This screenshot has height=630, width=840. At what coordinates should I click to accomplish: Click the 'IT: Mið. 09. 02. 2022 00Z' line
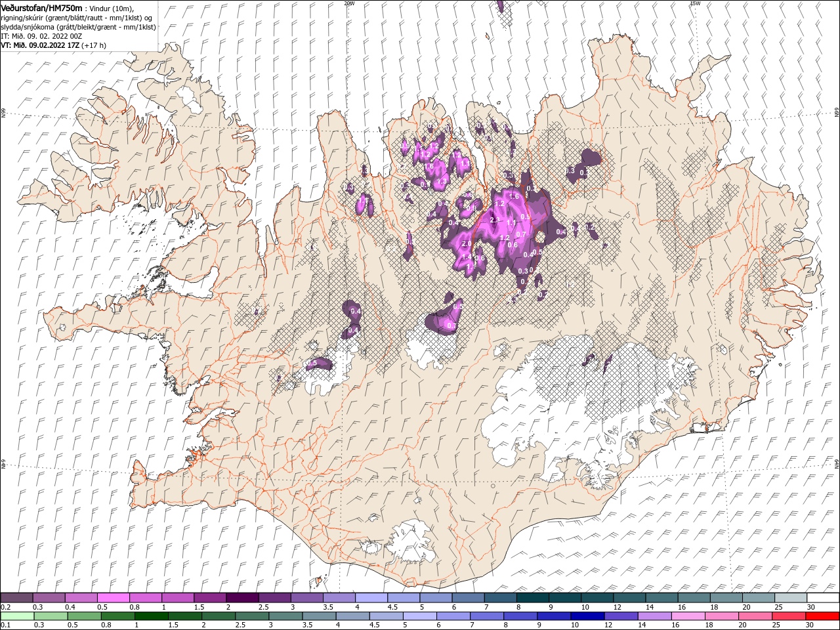pos(41,36)
